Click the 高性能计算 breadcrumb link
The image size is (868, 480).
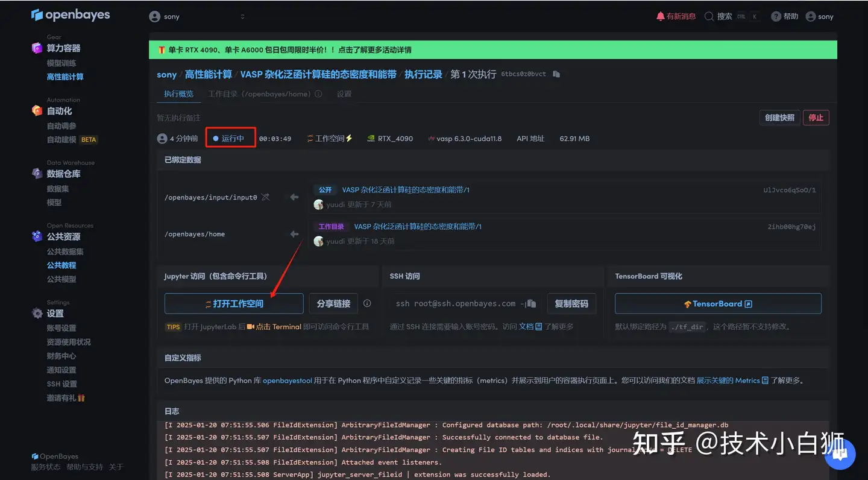[x=209, y=74]
